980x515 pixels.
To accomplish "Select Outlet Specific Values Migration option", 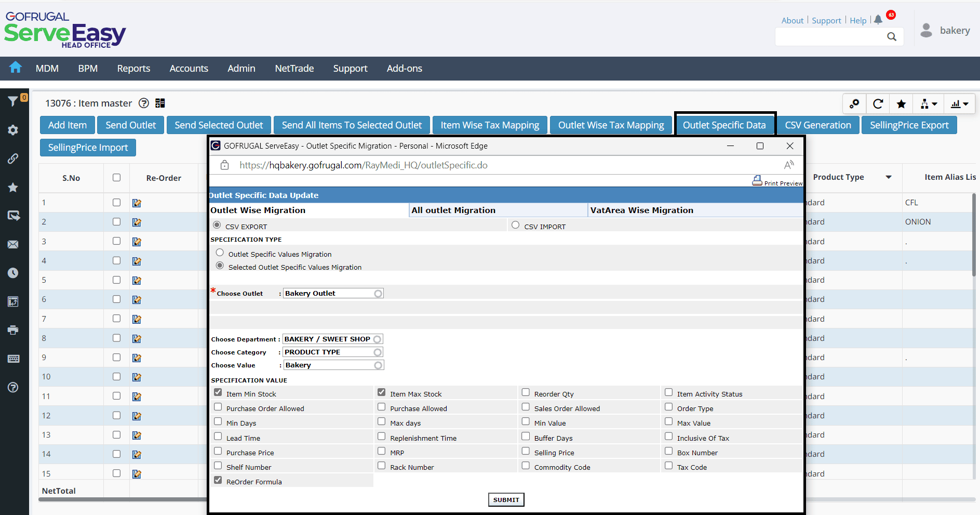I will pos(220,253).
